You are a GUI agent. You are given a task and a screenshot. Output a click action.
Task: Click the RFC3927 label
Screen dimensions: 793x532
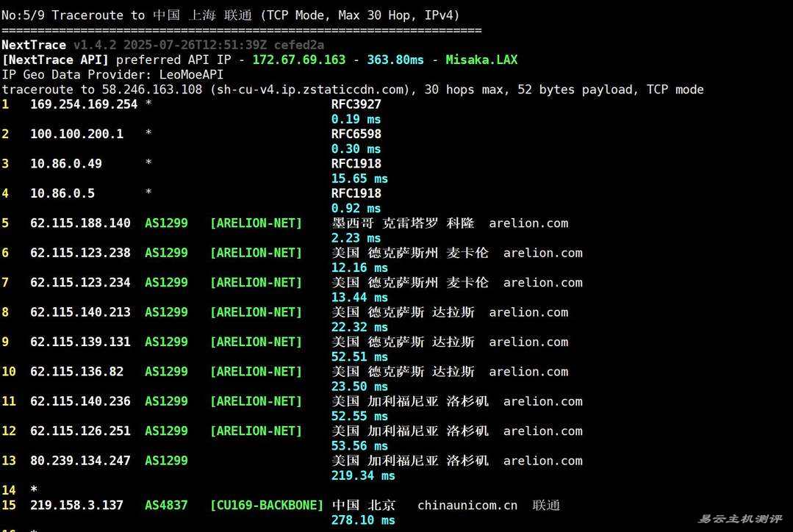[356, 104]
